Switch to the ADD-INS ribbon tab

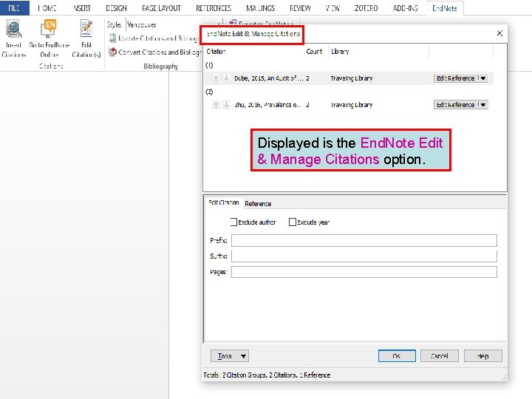coord(405,8)
